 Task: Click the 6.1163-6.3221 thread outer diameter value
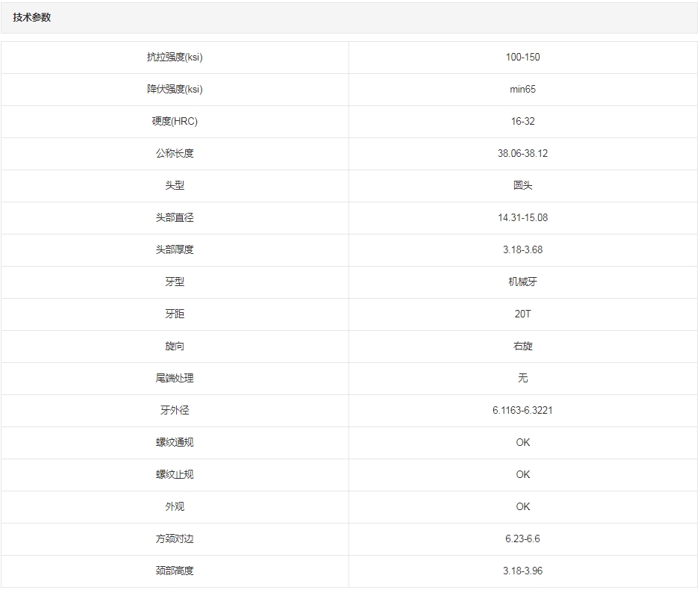tap(522, 411)
